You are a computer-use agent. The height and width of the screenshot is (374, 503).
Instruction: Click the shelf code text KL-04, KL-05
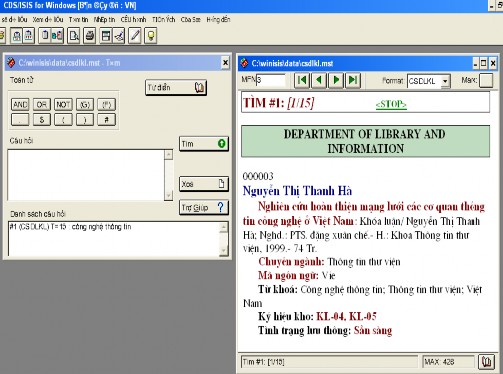coord(346,316)
